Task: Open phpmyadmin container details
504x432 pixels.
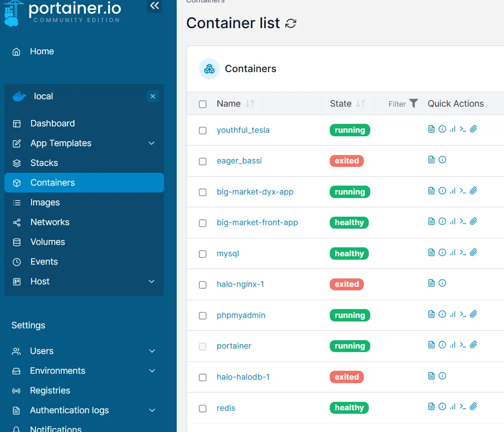Action: click(x=241, y=315)
